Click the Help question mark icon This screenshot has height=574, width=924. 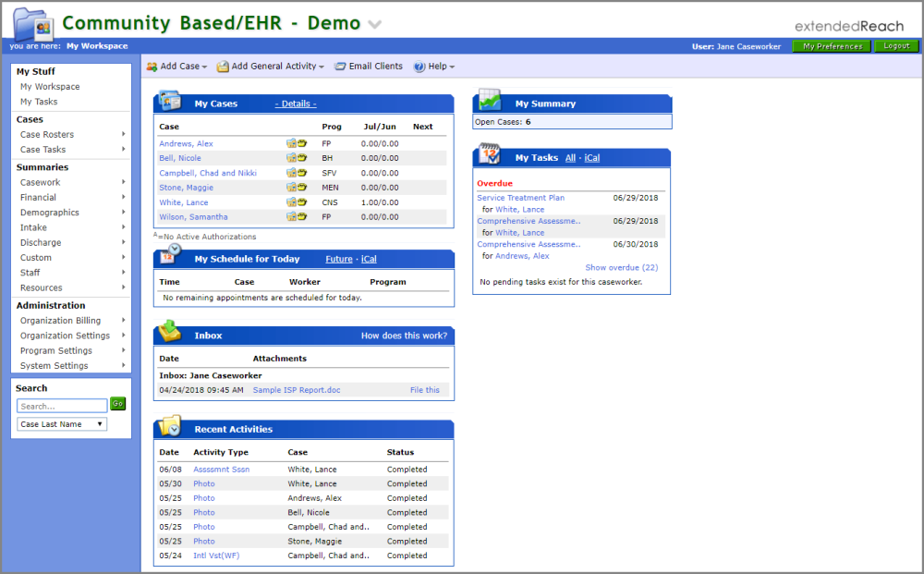[x=419, y=67]
